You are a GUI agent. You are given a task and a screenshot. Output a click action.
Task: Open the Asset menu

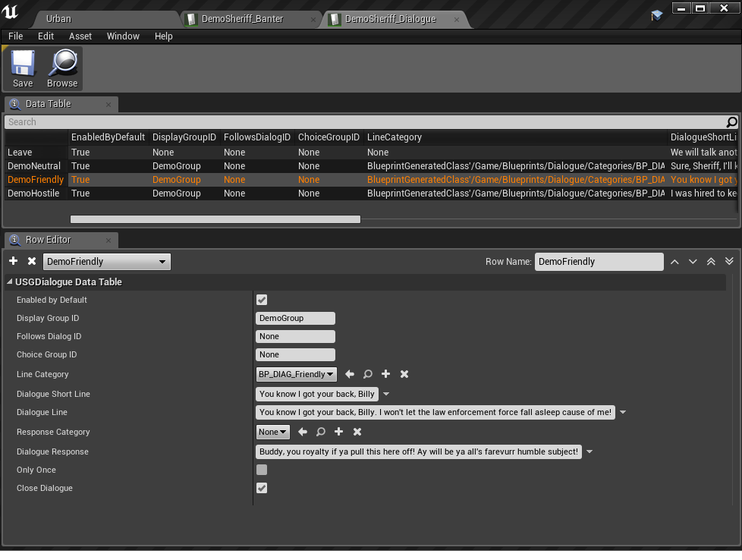tap(80, 36)
